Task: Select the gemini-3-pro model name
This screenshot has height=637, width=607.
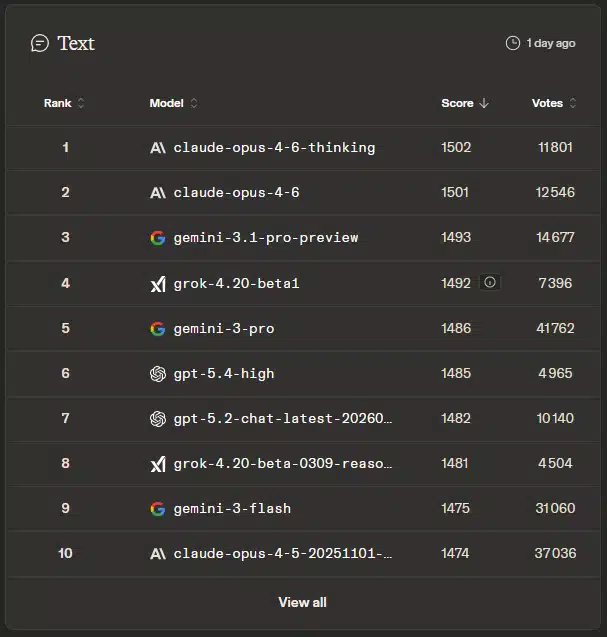Action: click(x=223, y=329)
